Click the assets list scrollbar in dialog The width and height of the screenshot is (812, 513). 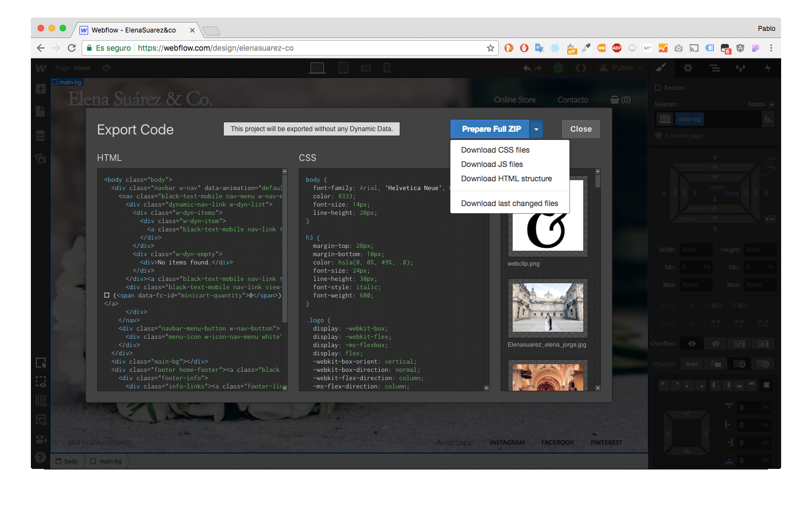pyautogui.click(x=598, y=180)
